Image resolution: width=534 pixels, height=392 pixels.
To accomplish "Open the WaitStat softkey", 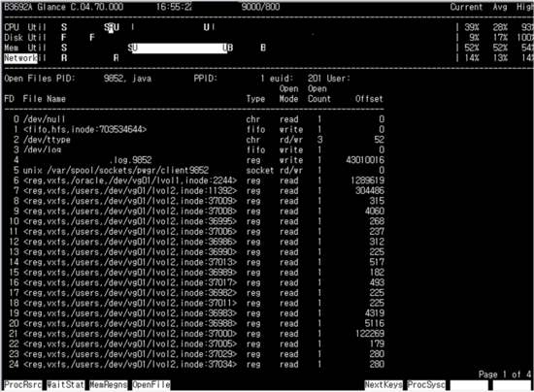I will [x=65, y=385].
